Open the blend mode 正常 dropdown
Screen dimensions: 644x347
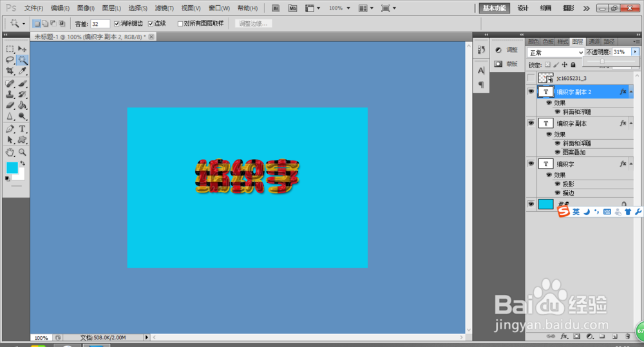point(556,53)
